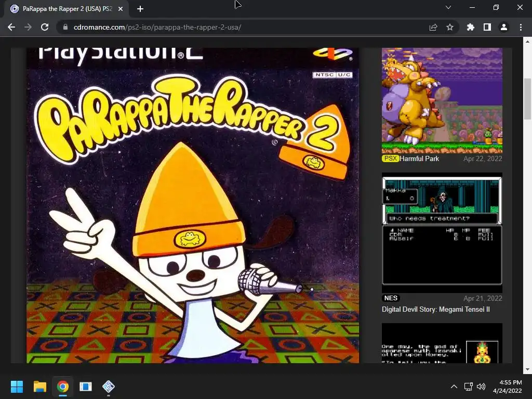Open the Extensions puzzle icon
The image size is (532, 399).
471,27
